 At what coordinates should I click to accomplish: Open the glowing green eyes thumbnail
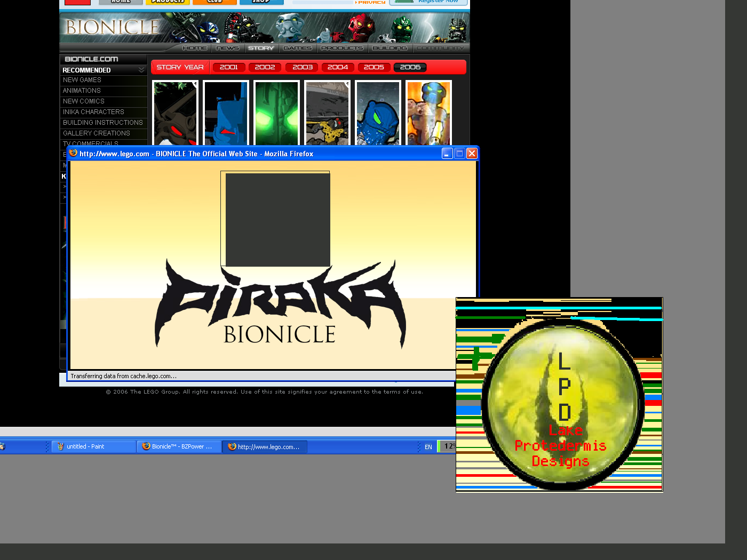click(277, 113)
